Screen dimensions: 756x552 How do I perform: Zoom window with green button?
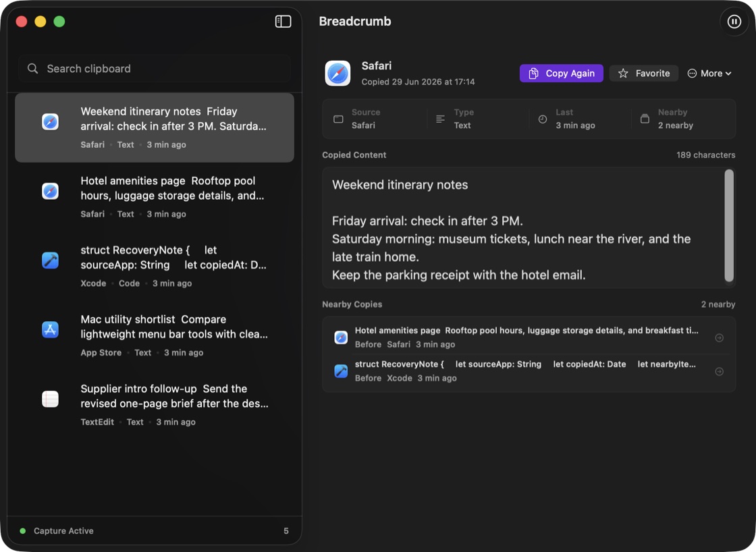(59, 21)
